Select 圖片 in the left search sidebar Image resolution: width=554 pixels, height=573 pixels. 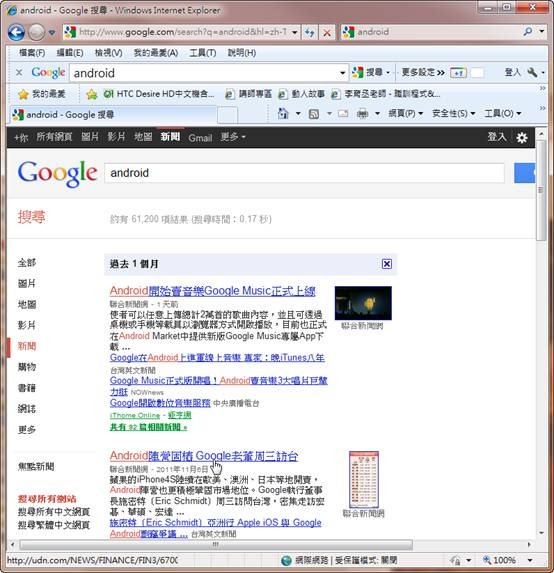pos(27,283)
